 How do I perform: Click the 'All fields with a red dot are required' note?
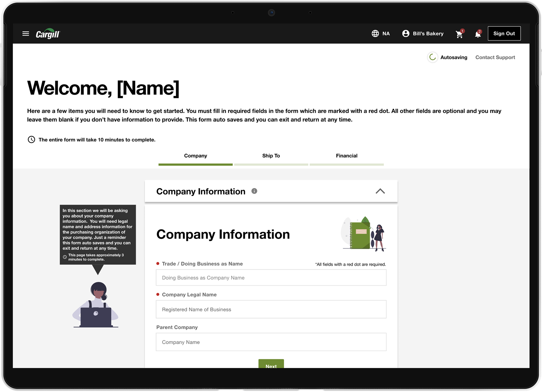tap(350, 265)
